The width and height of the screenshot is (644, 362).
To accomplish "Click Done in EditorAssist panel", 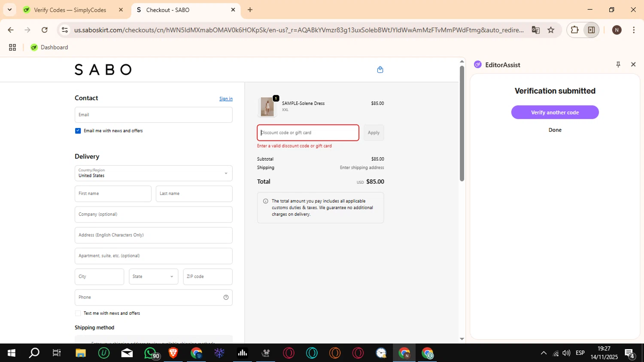I will pyautogui.click(x=555, y=130).
